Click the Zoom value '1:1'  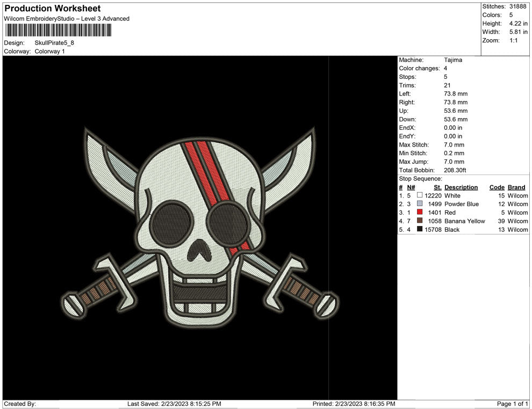pyautogui.click(x=513, y=40)
